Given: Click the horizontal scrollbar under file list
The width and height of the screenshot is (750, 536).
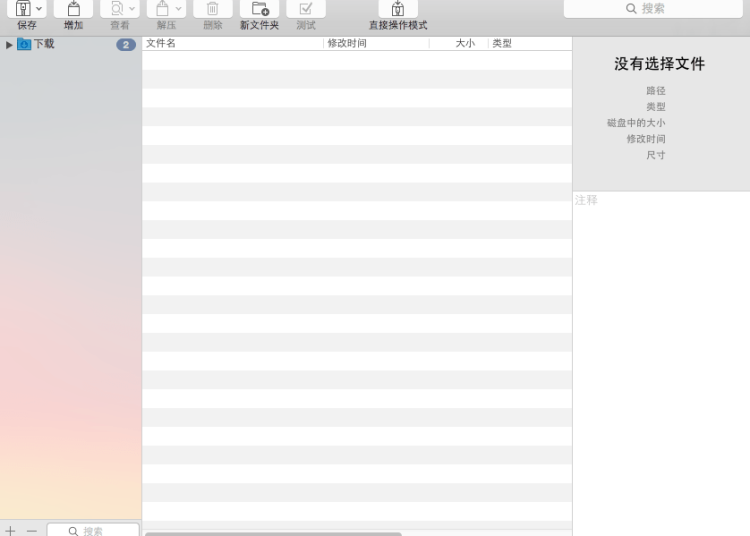Looking at the screenshot, I should pos(272,533).
